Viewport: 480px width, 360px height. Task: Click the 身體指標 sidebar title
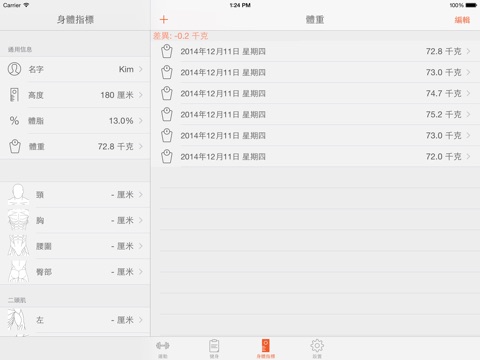75,20
